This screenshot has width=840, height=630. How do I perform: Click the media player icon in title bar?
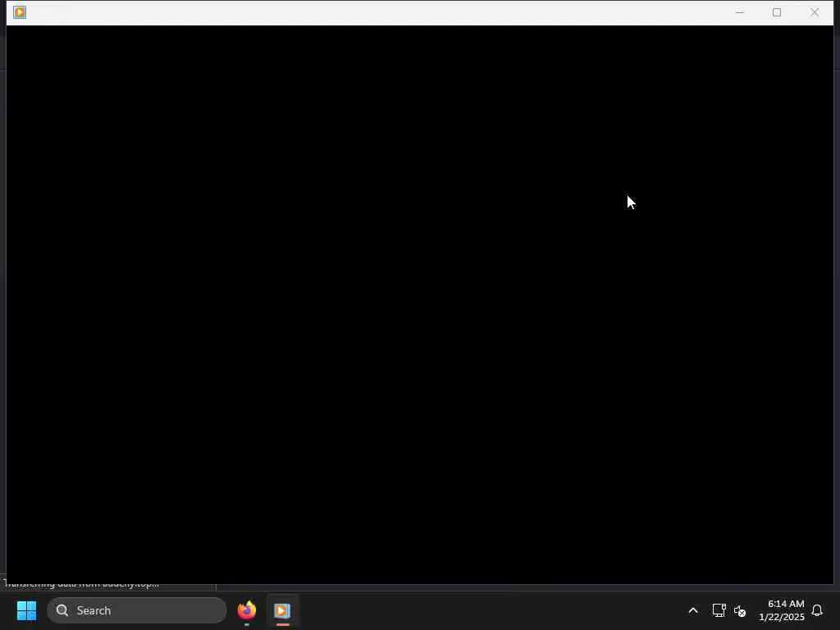[x=20, y=12]
